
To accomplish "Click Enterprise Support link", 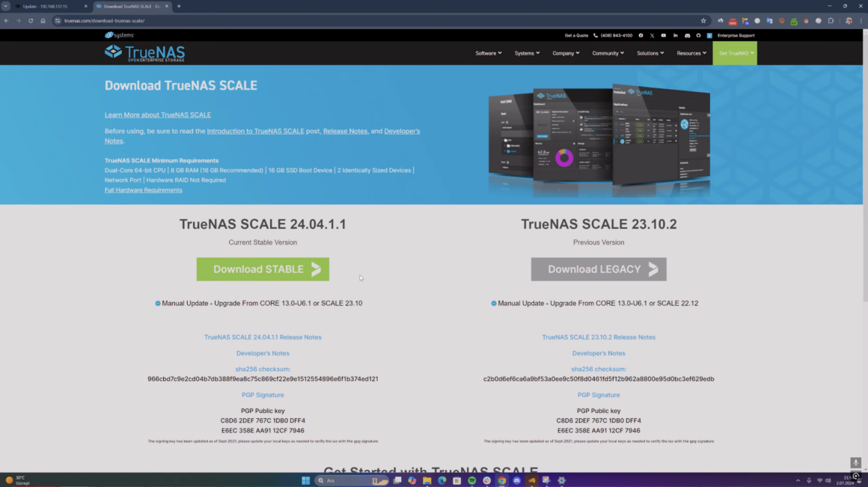I will pos(736,35).
